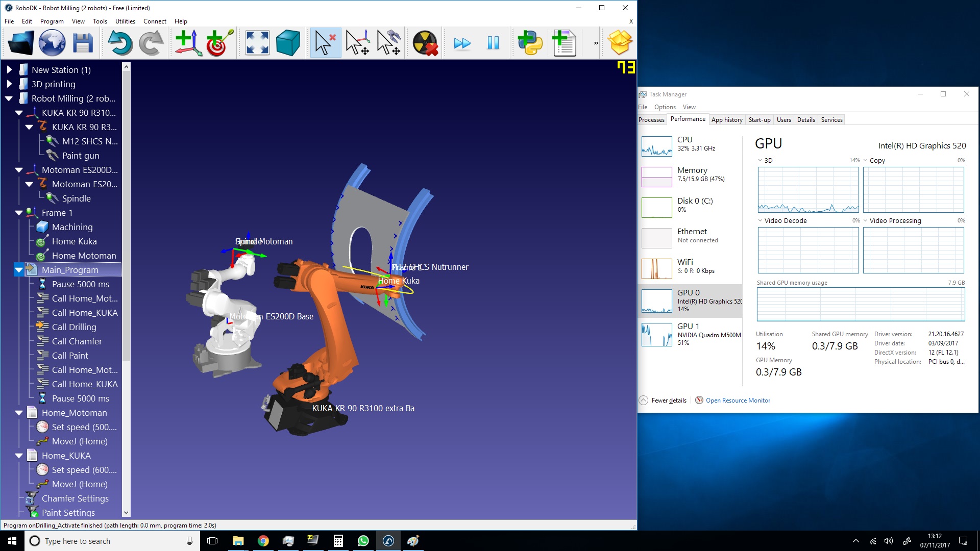Pause the simulation
Image resolution: width=980 pixels, height=551 pixels.
[x=493, y=43]
